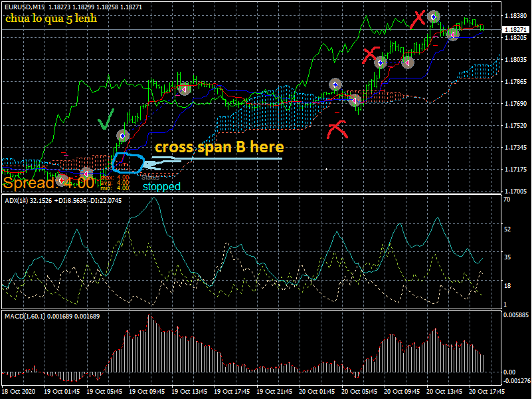Image resolution: width=532 pixels, height=399 pixels.
Task: Click the 1.17520 price scale label
Action: [x=515, y=126]
